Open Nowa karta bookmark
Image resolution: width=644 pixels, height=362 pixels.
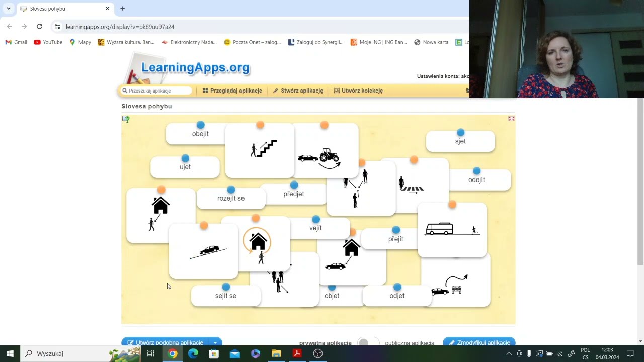tap(431, 42)
